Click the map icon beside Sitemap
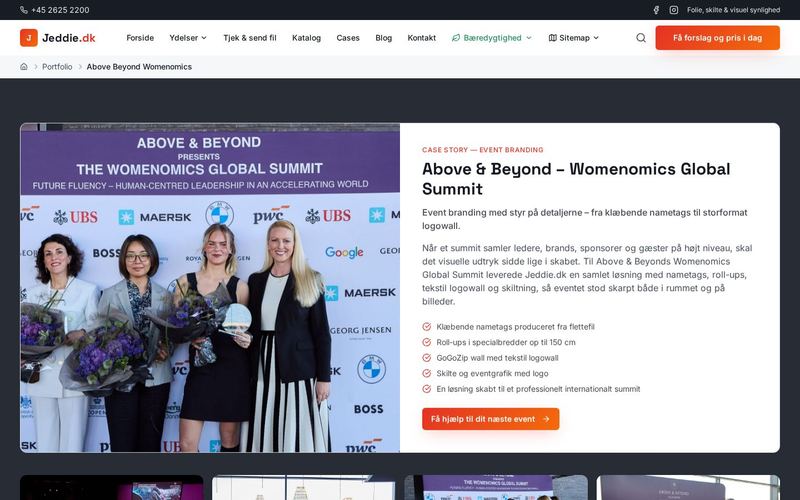800x500 pixels. tap(553, 38)
